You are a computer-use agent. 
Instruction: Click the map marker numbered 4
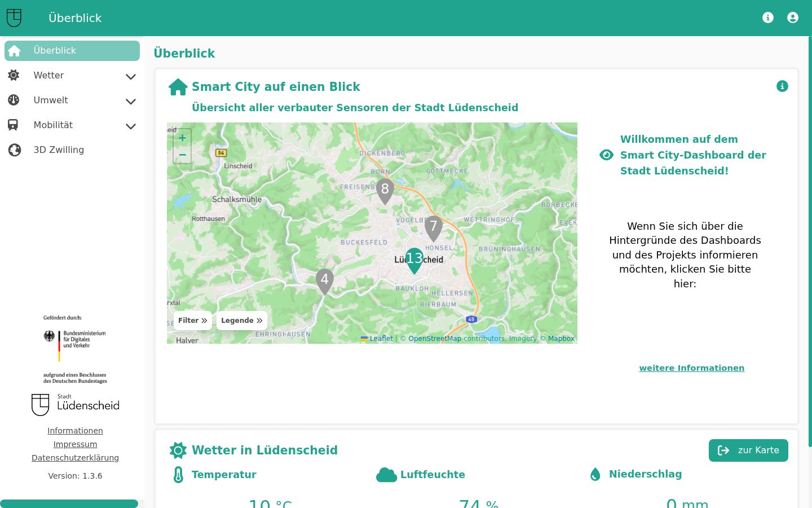click(x=325, y=282)
